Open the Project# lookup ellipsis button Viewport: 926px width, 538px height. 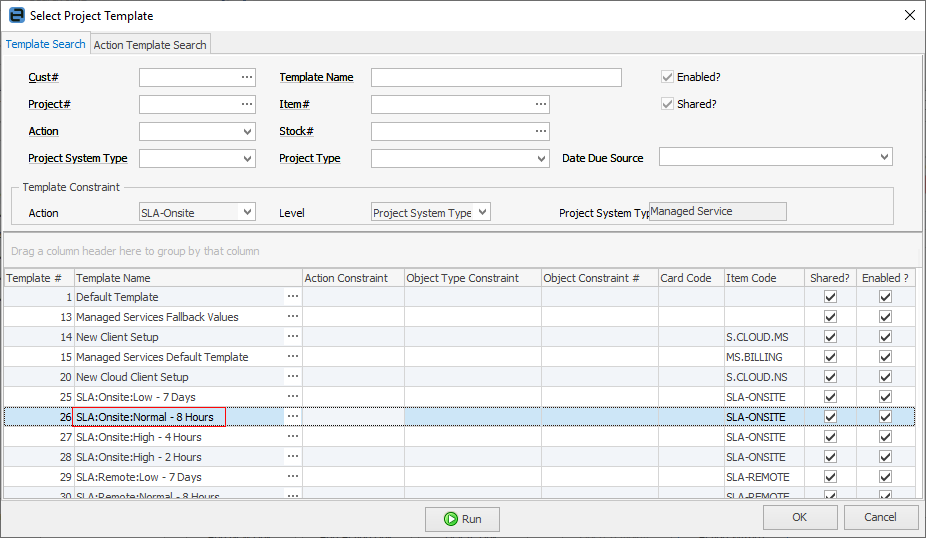(246, 104)
